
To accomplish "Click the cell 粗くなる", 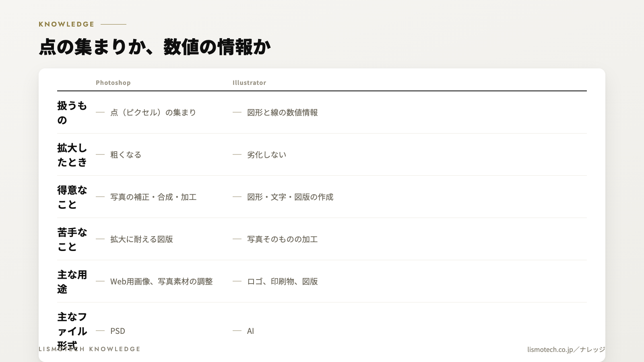I will [126, 155].
